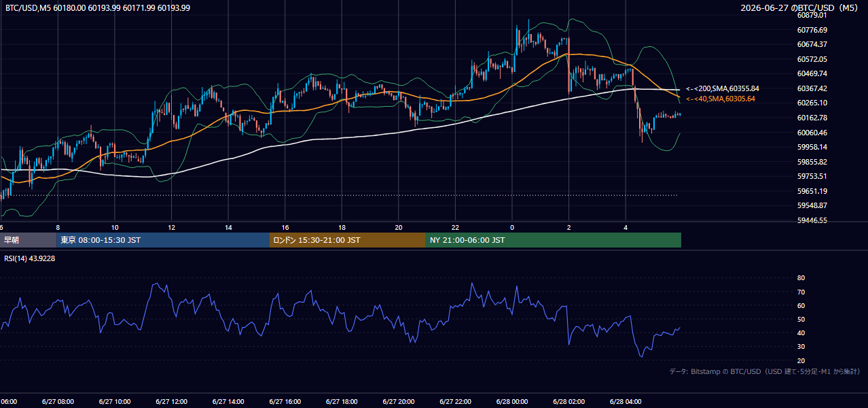Viewport: 868px width, 408px height.
Task: Click the NY 21:00-06:00 JST session bar
Action: click(554, 240)
